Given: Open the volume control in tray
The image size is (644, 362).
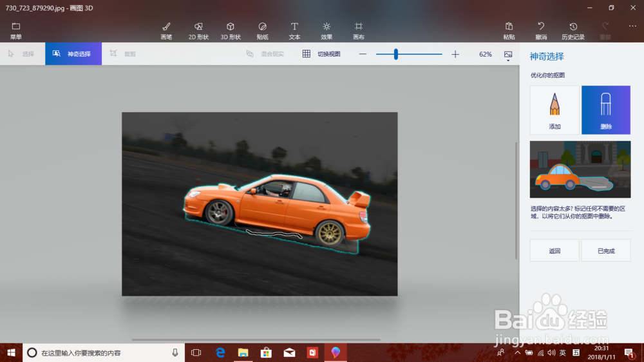Looking at the screenshot, I should pos(552,352).
